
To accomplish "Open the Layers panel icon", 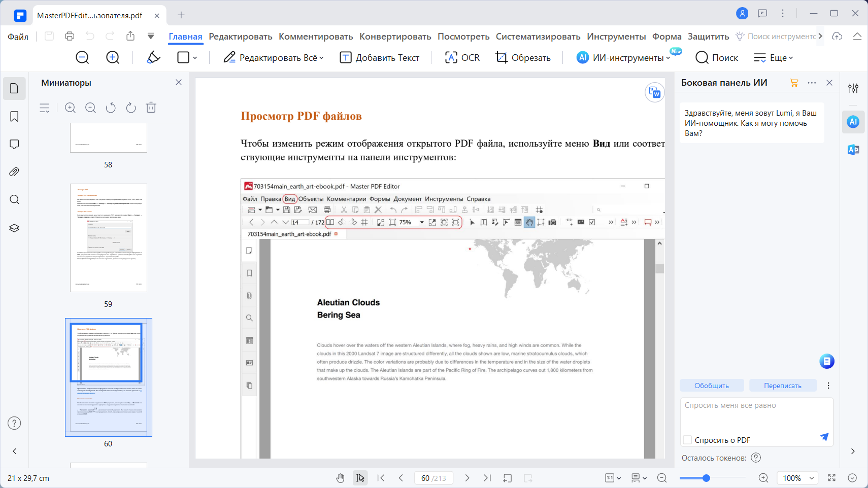I will point(14,228).
